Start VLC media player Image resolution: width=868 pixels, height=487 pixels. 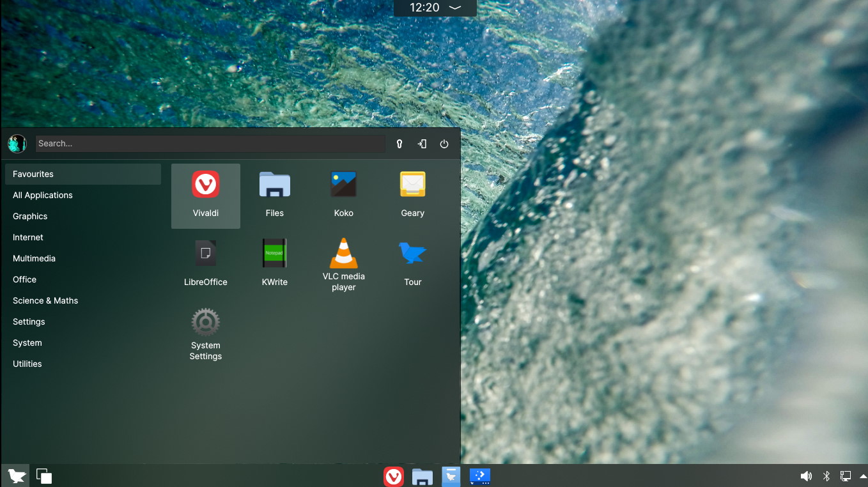343,263
